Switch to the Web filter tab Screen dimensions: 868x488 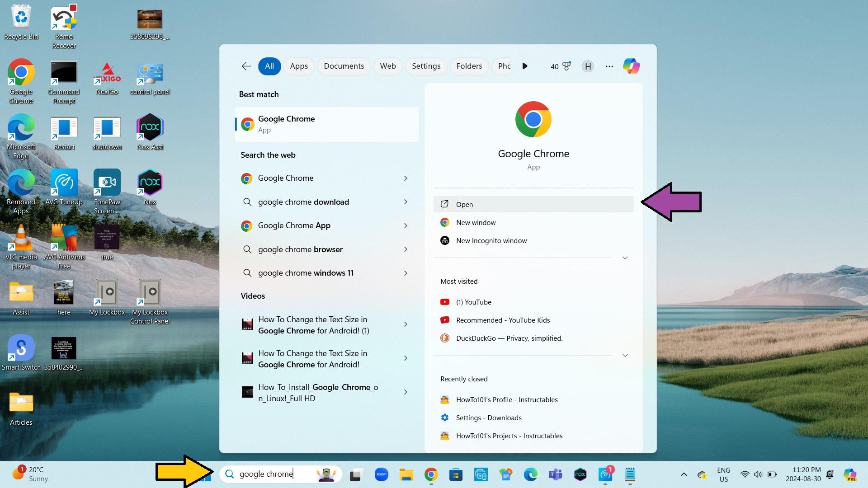tap(388, 66)
